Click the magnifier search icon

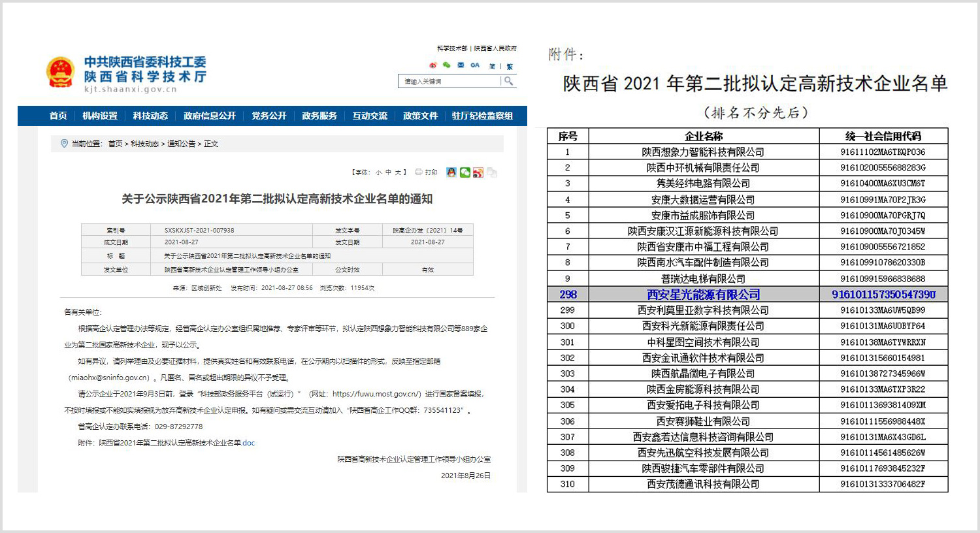click(x=508, y=81)
